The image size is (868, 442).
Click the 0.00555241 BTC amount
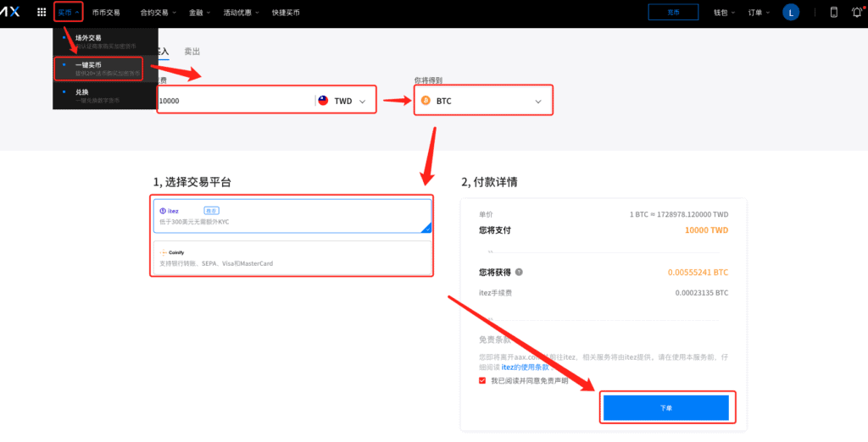click(x=698, y=272)
